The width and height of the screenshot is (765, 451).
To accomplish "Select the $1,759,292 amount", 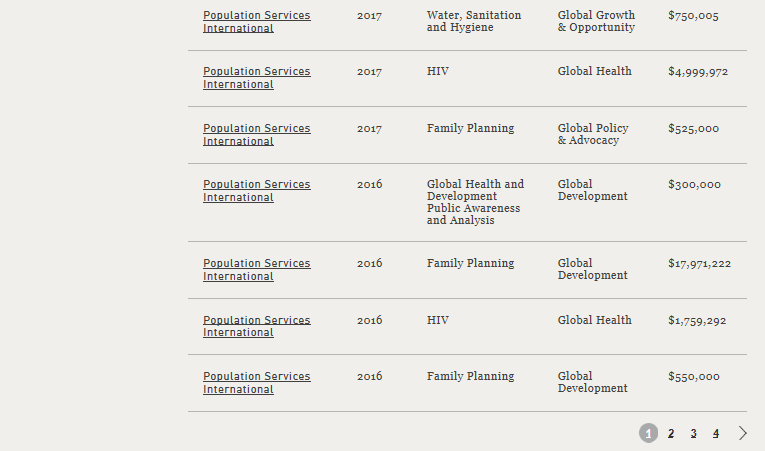I will click(x=697, y=320).
